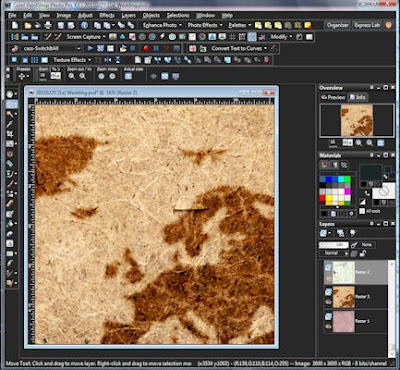Open the Normal blend mode dropdown
400x370 pixels.
tap(334, 253)
